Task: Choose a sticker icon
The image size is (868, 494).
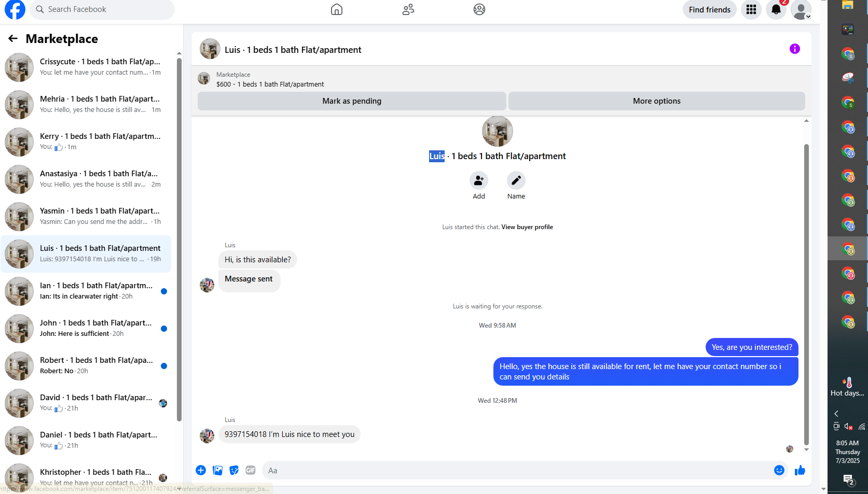Action: (x=234, y=470)
